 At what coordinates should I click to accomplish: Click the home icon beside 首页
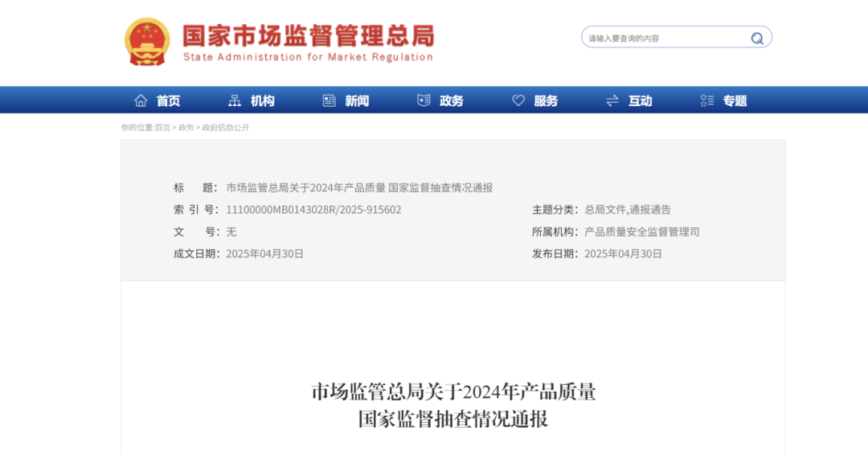click(141, 100)
